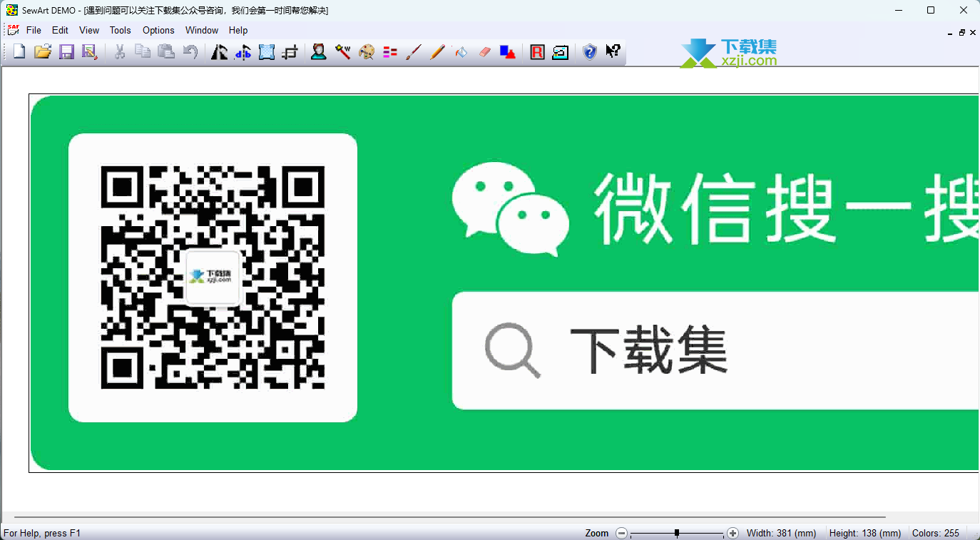Restore the inner document window
Viewport: 980px width, 540px height.
coord(961,33)
